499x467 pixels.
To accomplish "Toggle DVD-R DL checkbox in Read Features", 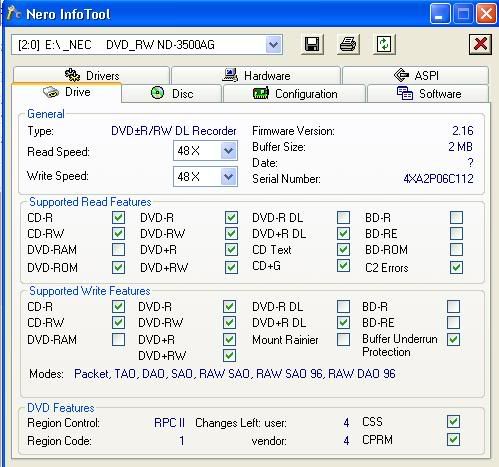I will point(343,217).
